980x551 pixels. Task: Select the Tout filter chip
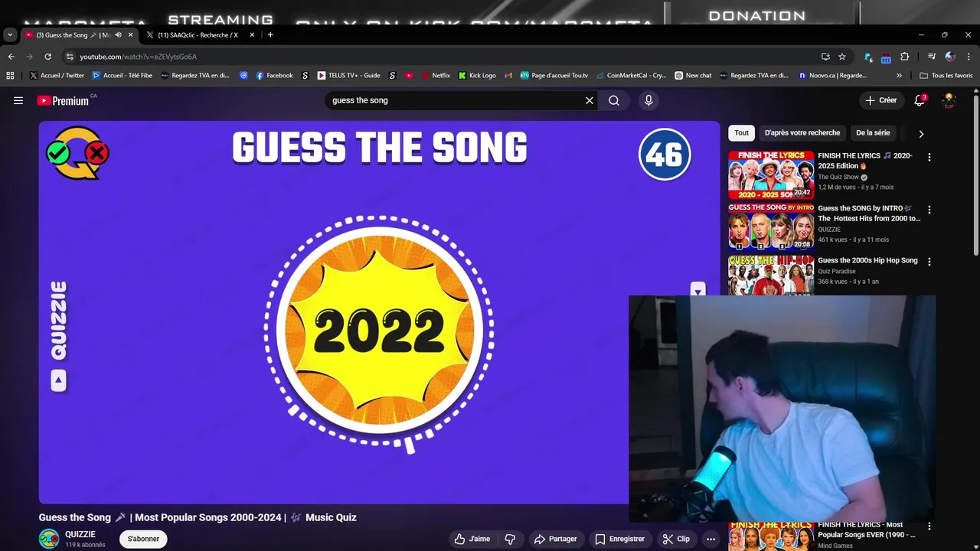(741, 132)
